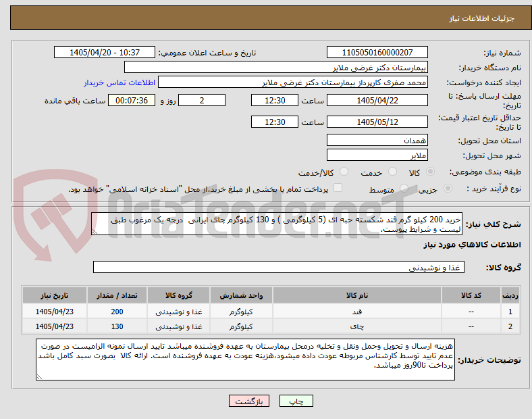Click the remaining days field showing 2
This screenshot has width=532, height=419.
click(202, 100)
